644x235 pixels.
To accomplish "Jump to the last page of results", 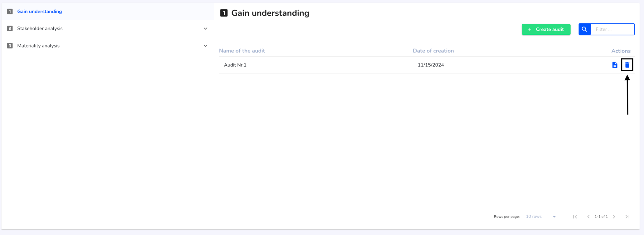I will [x=627, y=217].
